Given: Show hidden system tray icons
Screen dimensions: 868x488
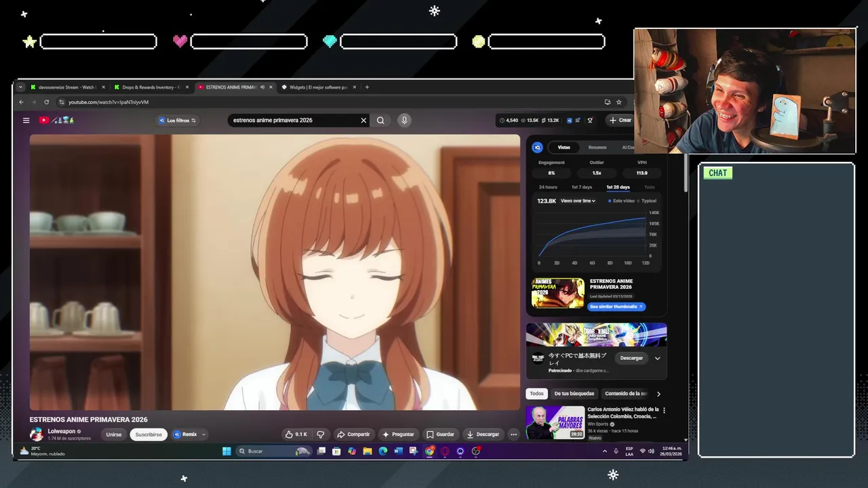Looking at the screenshot, I should pos(605,451).
